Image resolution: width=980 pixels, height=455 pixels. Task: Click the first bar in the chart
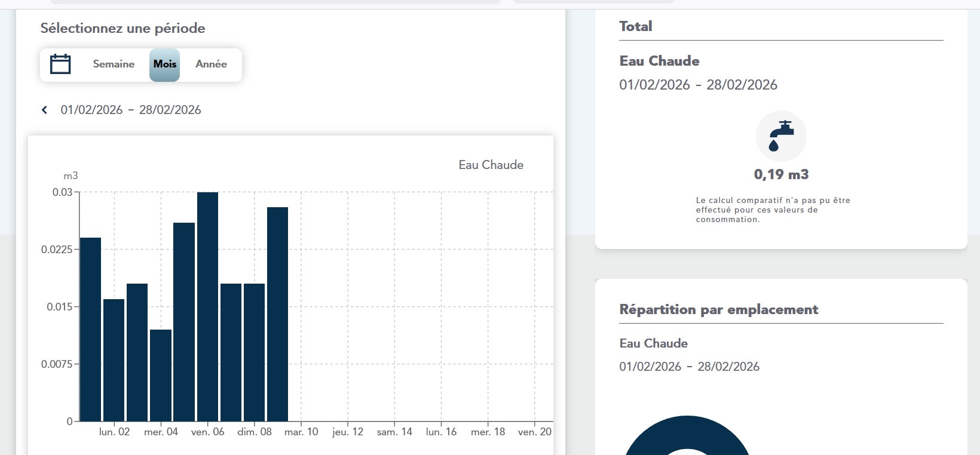90,329
